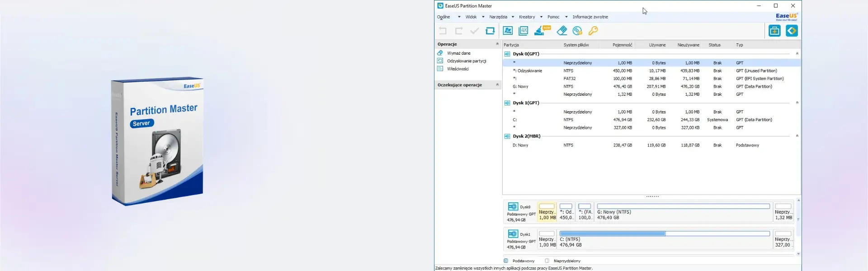Click the blue arrow icon beside toolkit

pos(792,31)
